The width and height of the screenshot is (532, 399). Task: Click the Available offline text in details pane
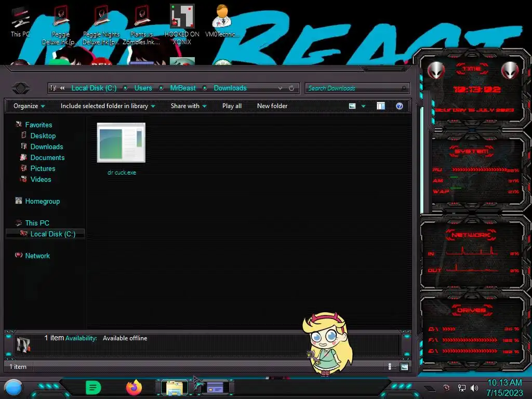coord(125,338)
